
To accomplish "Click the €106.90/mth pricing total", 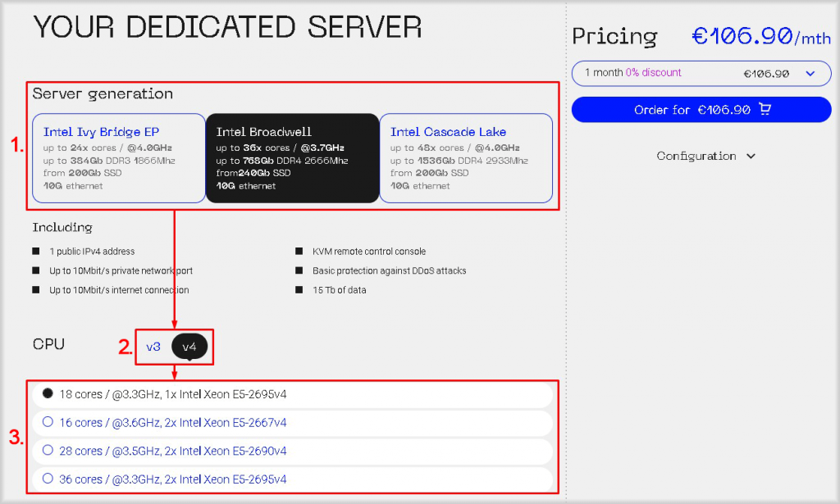I will (x=761, y=36).
